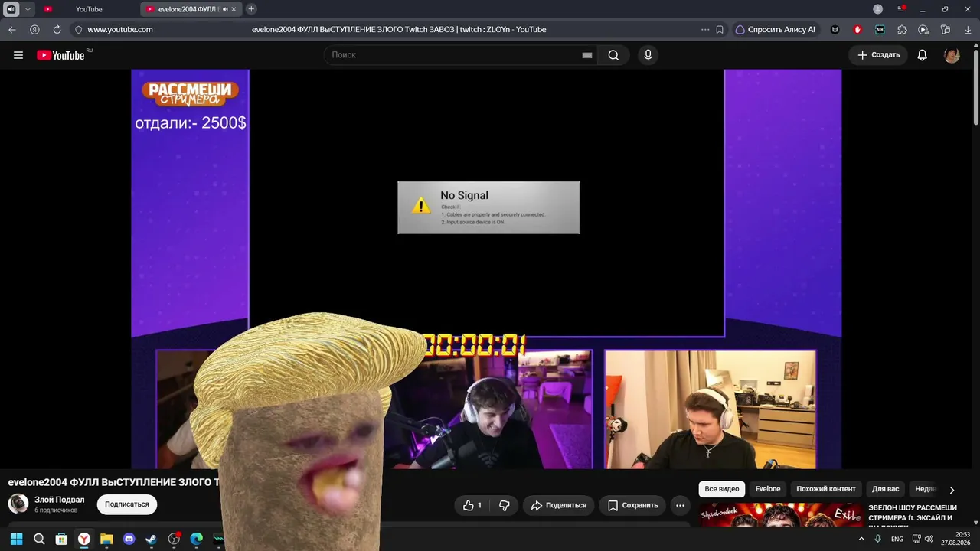
Task: Bookmark this page in the address bar
Action: tap(720, 30)
